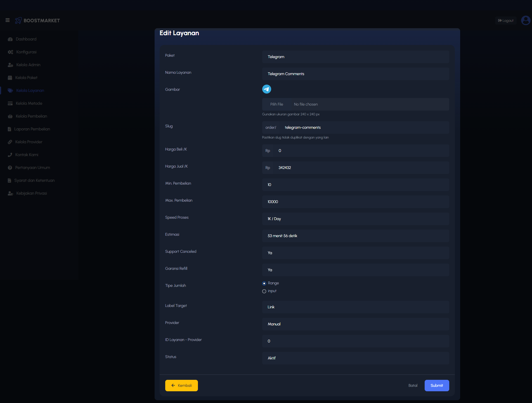Open Support Canceled dropdown
The image size is (532, 403).
pos(356,253)
